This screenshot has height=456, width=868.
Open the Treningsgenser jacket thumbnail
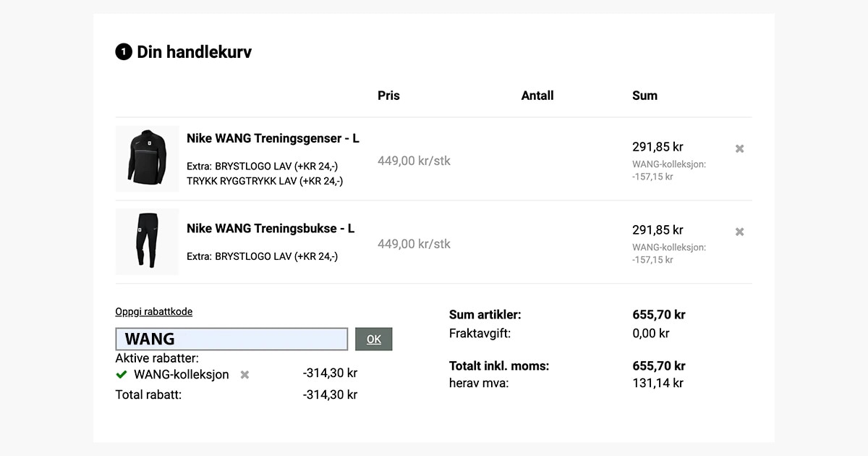coord(148,159)
